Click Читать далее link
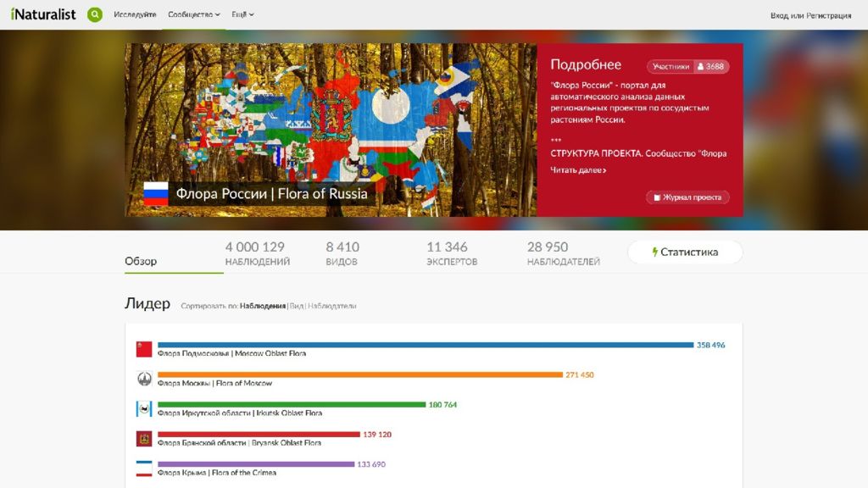This screenshot has width=868, height=488. click(x=578, y=169)
